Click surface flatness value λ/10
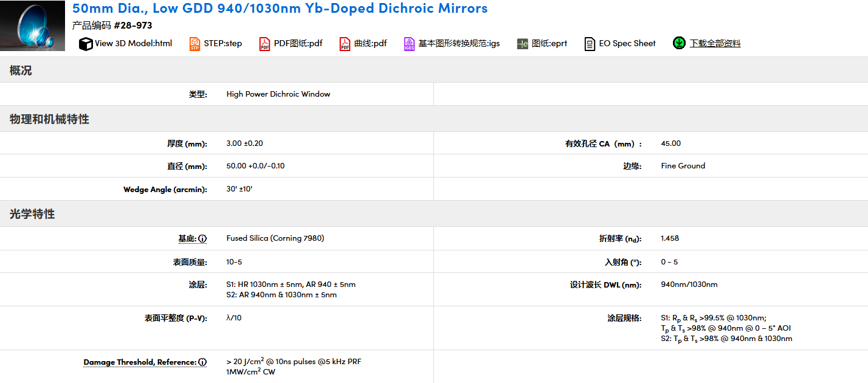This screenshot has width=868, height=383. tap(234, 318)
